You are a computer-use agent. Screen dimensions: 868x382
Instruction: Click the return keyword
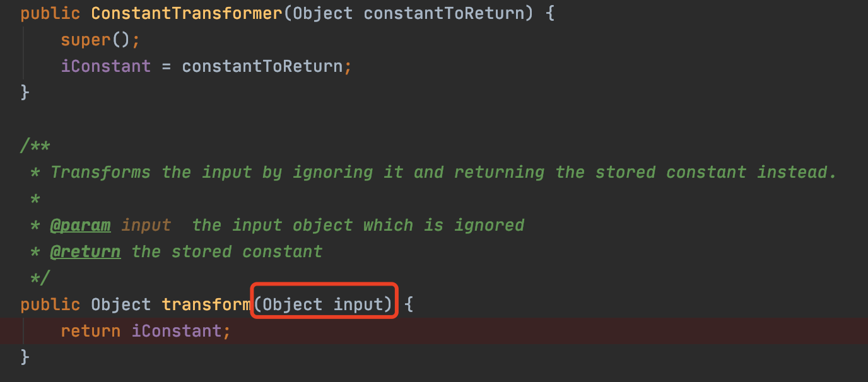pos(90,331)
